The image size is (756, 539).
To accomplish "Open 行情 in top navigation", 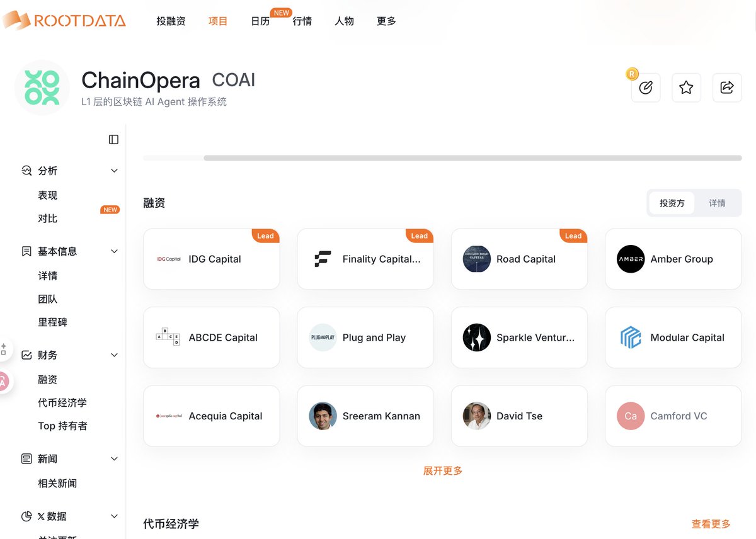I will [x=302, y=21].
